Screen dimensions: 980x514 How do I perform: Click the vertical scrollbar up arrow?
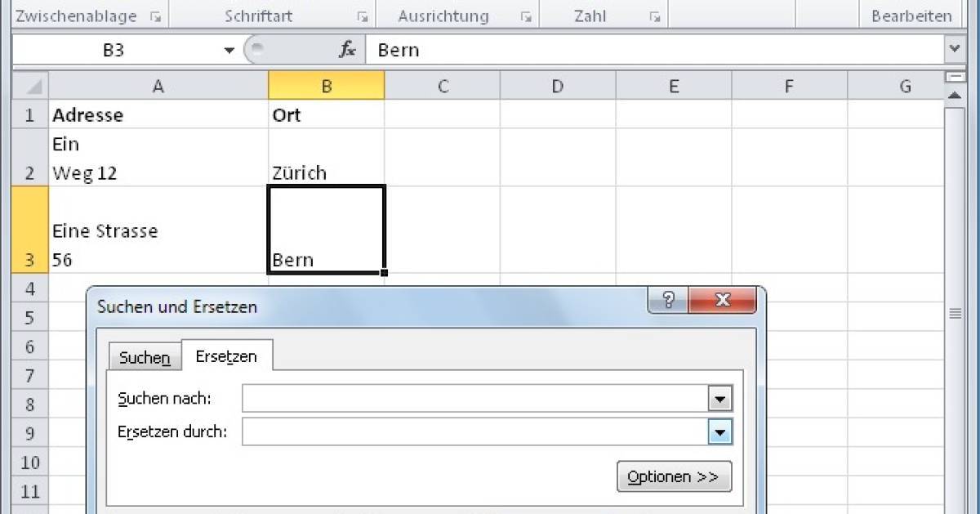pyautogui.click(x=954, y=96)
